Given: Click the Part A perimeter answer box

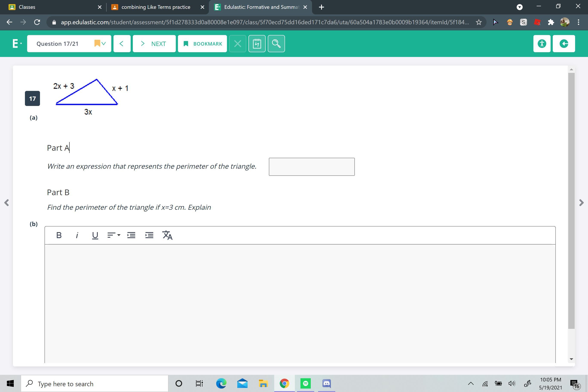Looking at the screenshot, I should [x=311, y=167].
